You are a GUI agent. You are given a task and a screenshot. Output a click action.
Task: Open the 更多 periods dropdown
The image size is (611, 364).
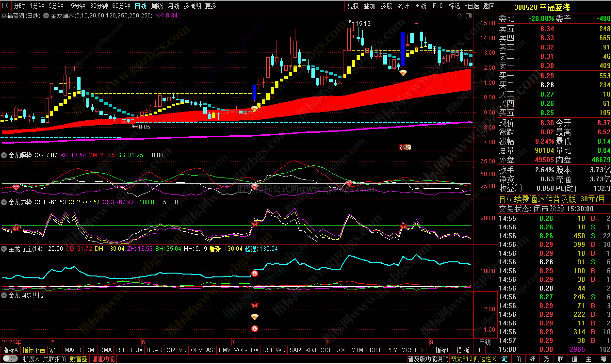(213, 6)
